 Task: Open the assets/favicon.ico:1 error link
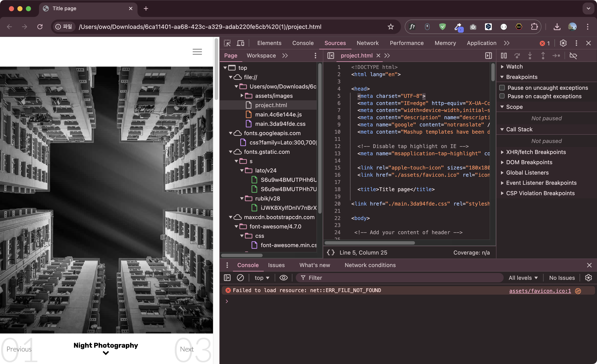point(540,291)
